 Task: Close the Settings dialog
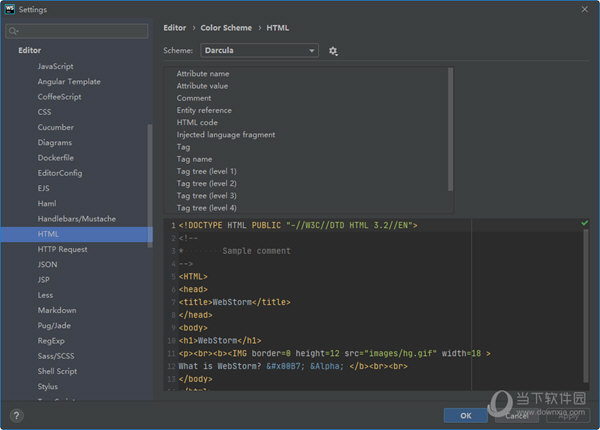(x=584, y=9)
